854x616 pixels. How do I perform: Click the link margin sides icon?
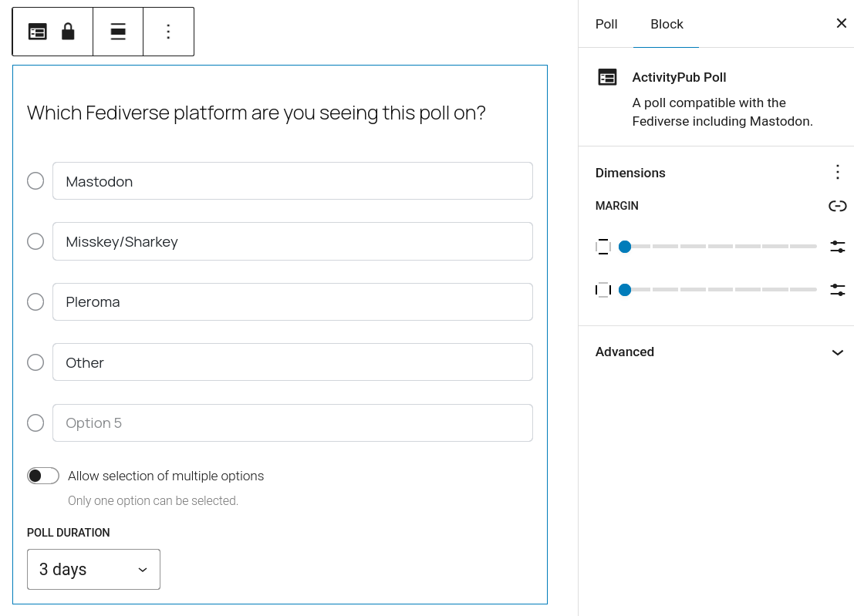click(837, 206)
